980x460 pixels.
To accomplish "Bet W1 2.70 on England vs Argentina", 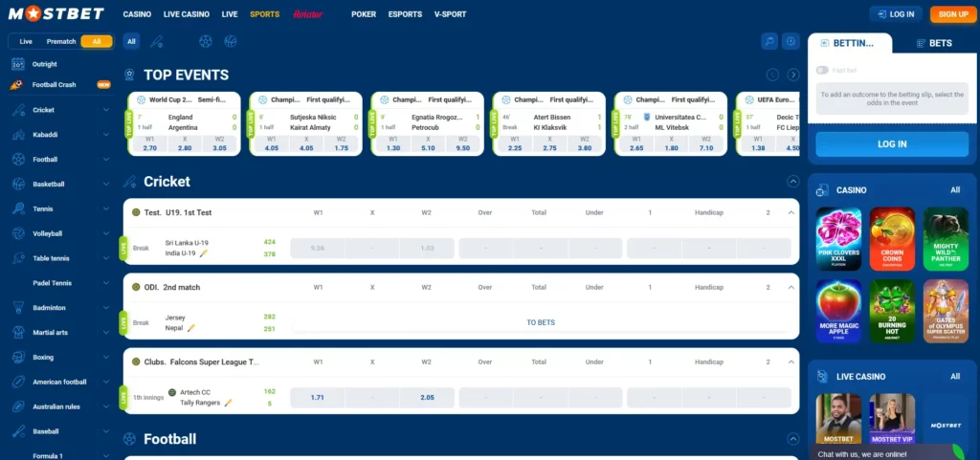I will 149,144.
